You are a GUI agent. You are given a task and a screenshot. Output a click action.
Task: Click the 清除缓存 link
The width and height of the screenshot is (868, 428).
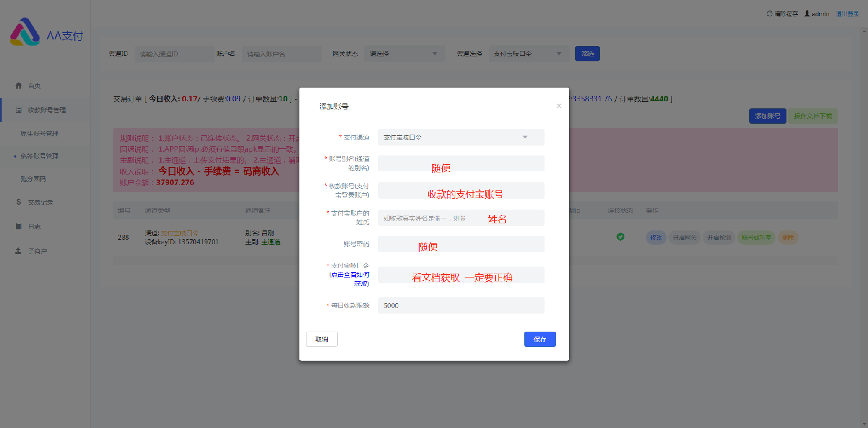click(x=786, y=14)
